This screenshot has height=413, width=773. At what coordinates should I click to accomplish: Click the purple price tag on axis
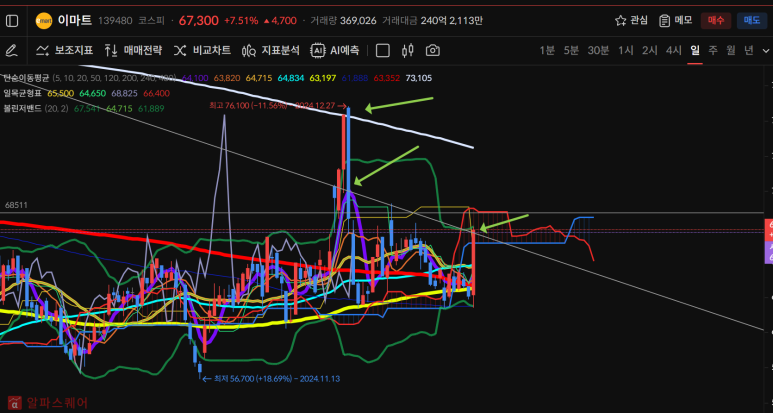coord(769,252)
